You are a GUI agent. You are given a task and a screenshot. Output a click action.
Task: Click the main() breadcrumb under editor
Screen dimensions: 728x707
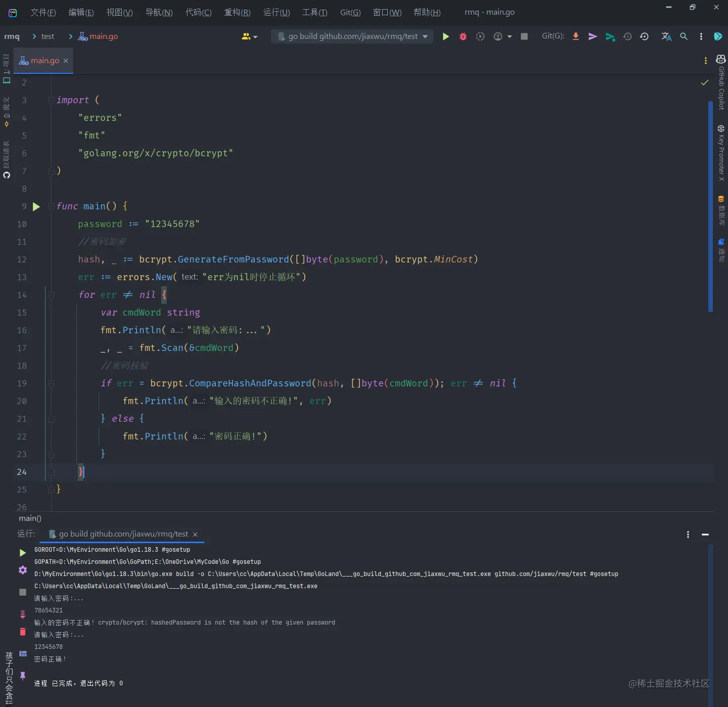pos(30,518)
